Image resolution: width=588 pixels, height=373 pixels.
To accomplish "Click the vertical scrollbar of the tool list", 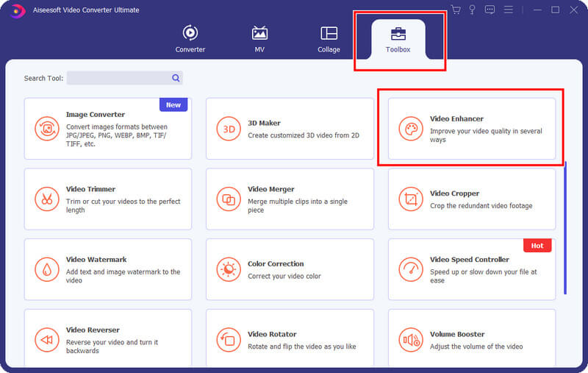I will (x=564, y=228).
